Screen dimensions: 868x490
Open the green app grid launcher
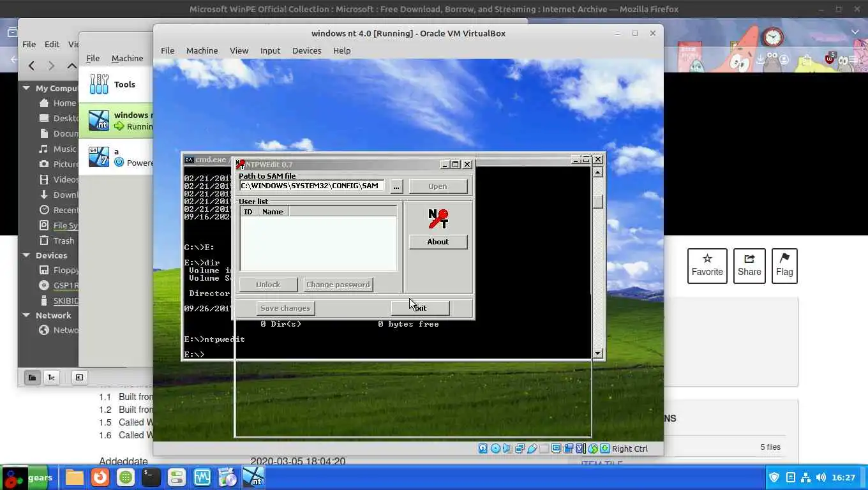126,477
